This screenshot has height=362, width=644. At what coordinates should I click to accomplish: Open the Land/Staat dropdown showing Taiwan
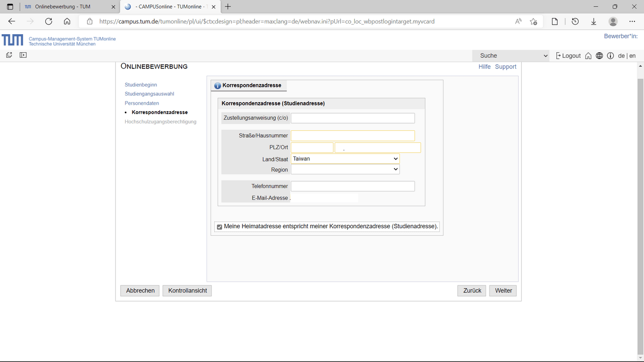[x=345, y=159]
